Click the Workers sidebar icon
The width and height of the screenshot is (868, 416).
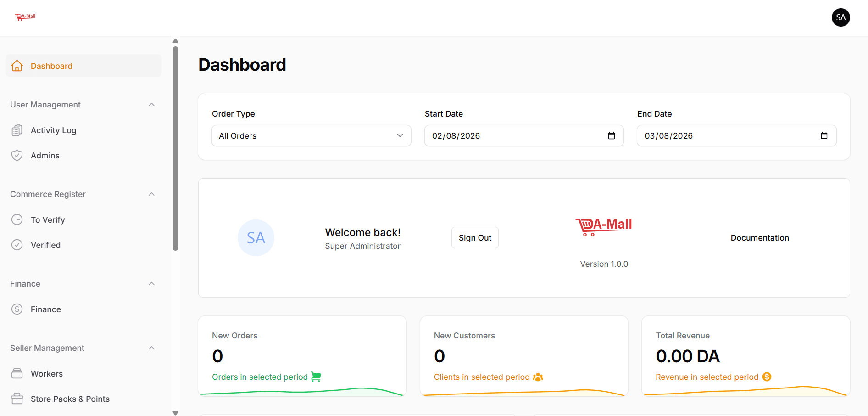(x=17, y=373)
